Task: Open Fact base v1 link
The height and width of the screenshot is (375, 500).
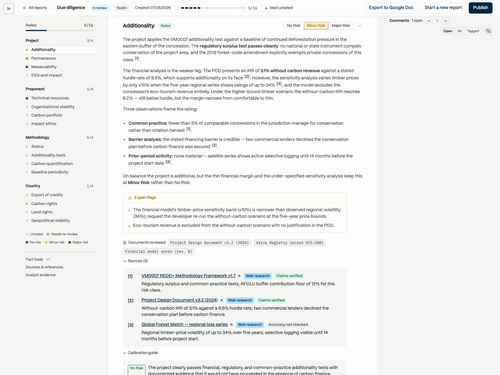Action: pos(38,259)
